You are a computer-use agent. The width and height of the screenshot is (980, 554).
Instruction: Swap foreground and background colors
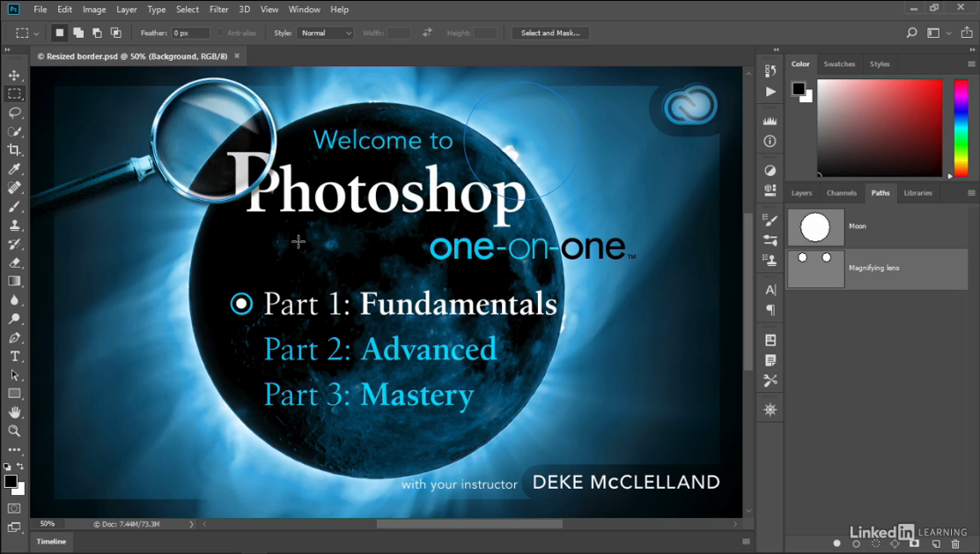tap(20, 467)
